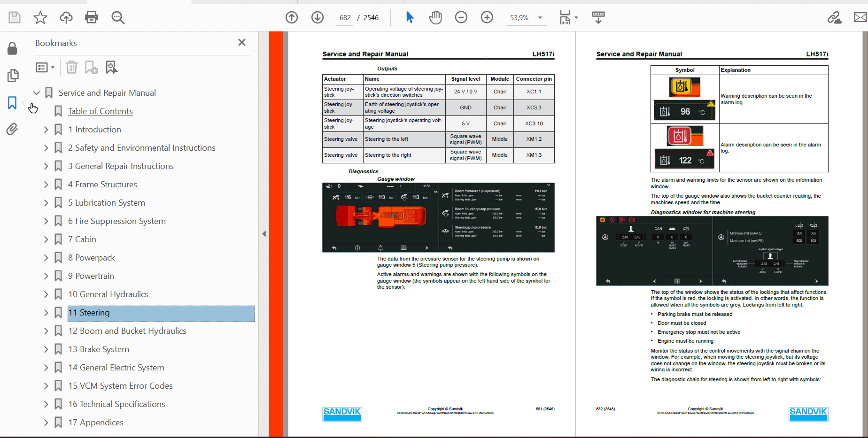The height and width of the screenshot is (438, 868).
Task: Close the Bookmarks panel
Action: (x=242, y=42)
